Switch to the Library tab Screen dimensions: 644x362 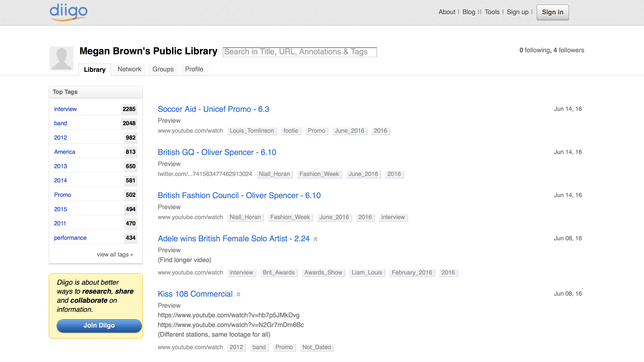tap(95, 69)
